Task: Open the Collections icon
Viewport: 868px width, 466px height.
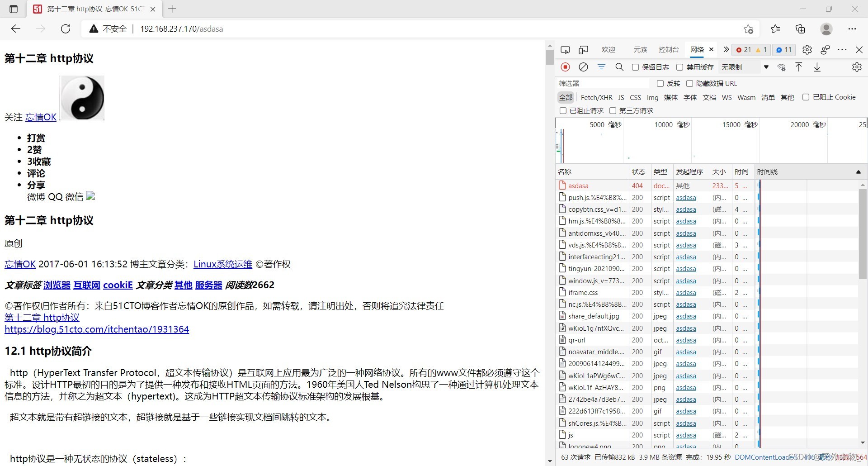Action: (800, 29)
